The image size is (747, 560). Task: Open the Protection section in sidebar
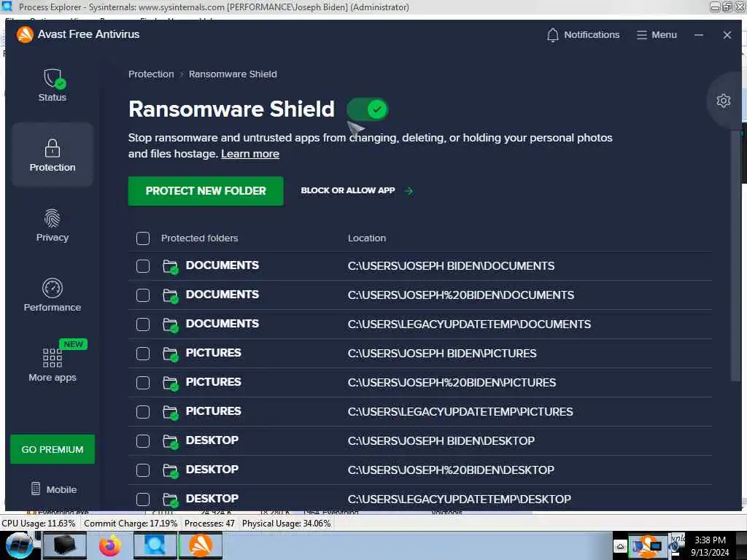click(x=53, y=155)
